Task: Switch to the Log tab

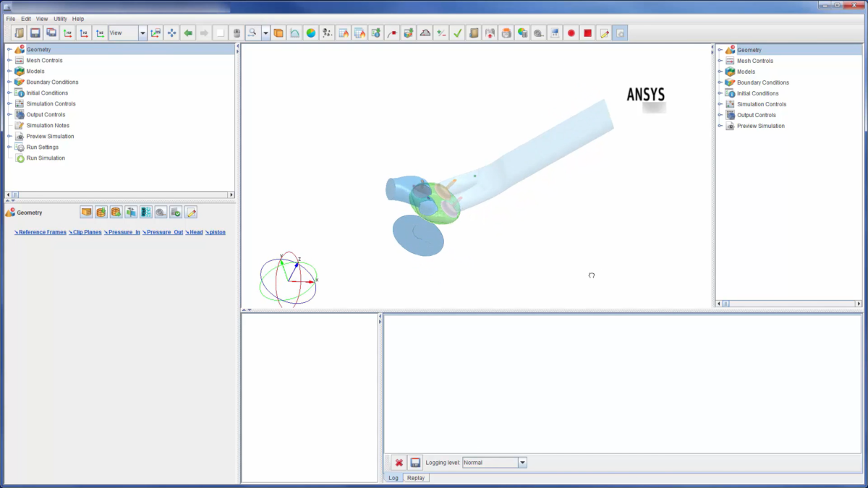Action: tap(393, 478)
